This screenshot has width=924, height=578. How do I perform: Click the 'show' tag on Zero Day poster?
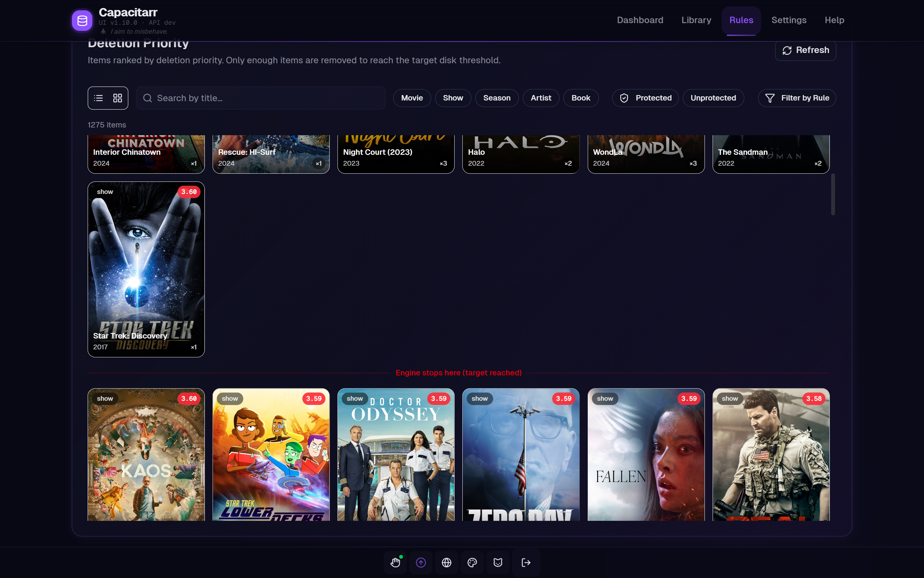click(480, 399)
